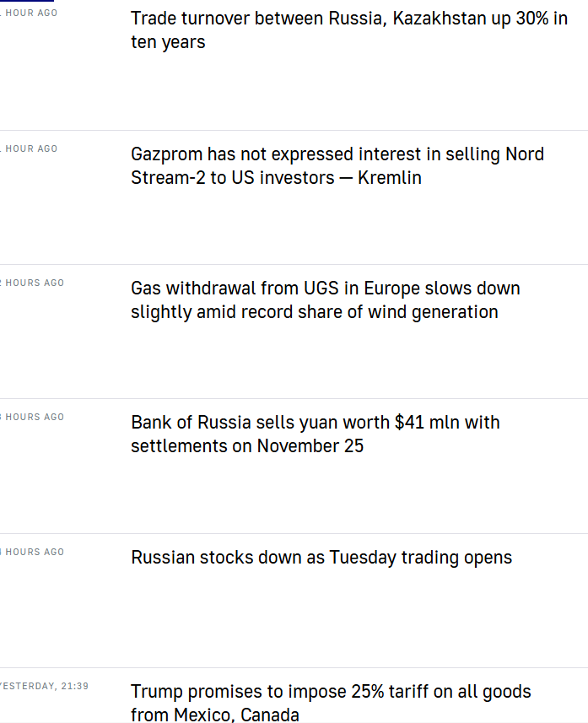Click the blue tab underline at the top left
The image size is (588, 723).
[x=27, y=1]
